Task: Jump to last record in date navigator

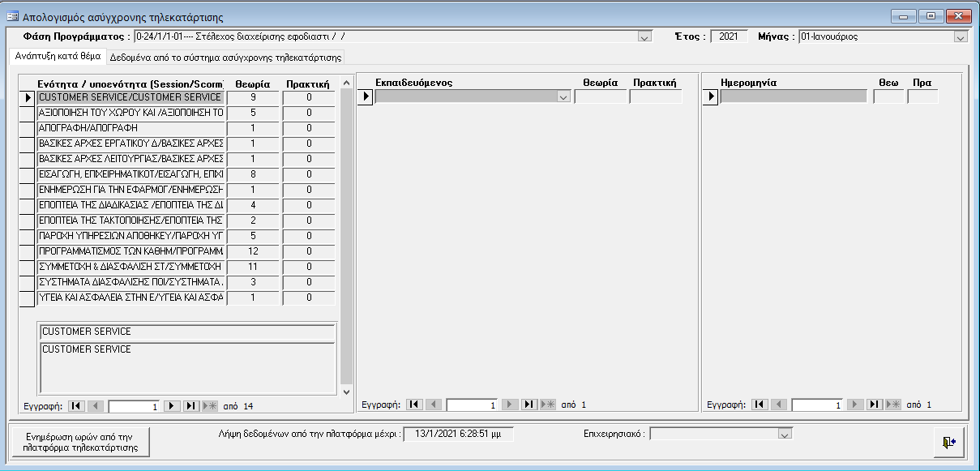Action: [875, 405]
